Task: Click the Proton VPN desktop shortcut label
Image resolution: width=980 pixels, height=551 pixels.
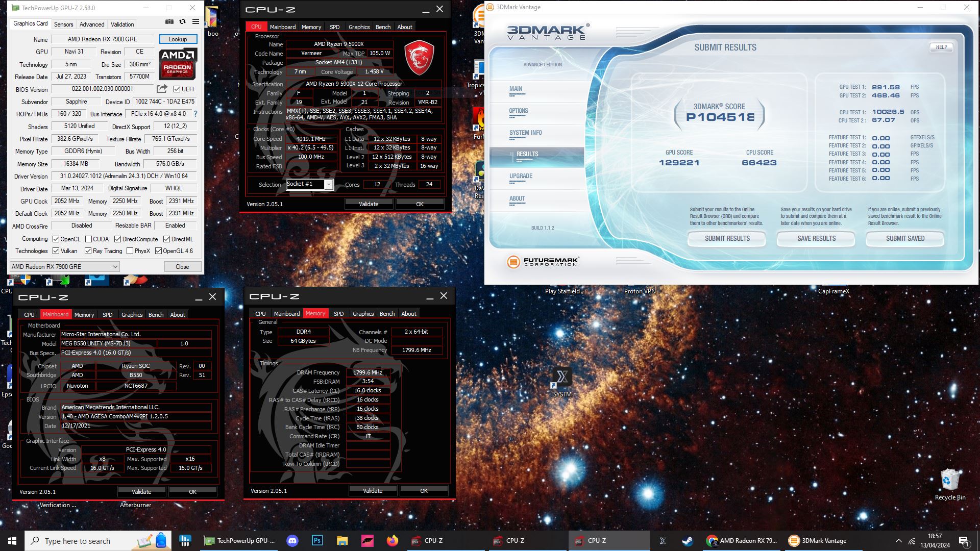Action: coord(640,291)
